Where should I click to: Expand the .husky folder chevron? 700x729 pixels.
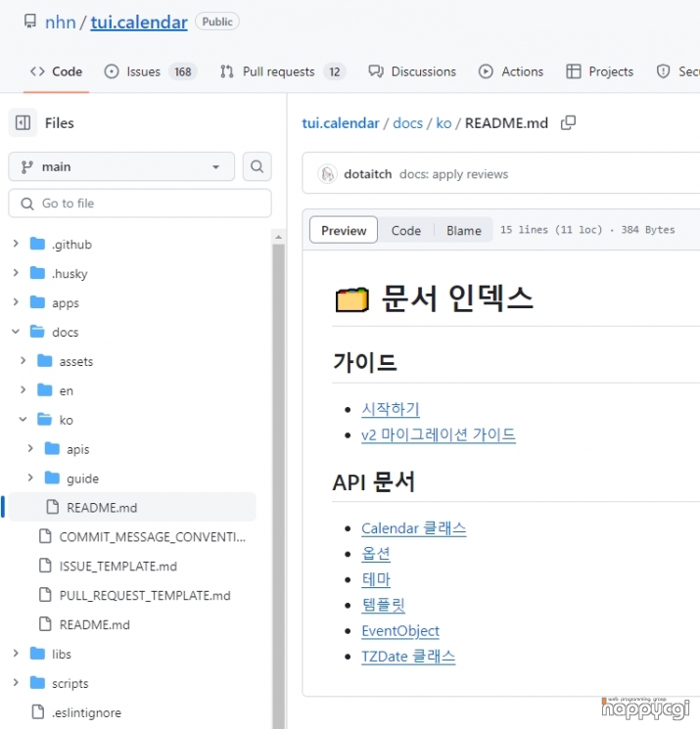click(x=16, y=273)
